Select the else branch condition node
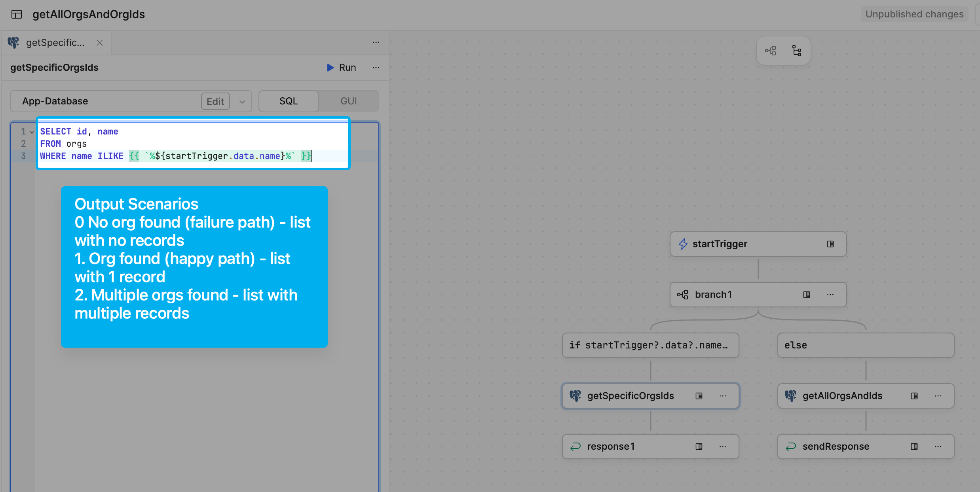This screenshot has width=980, height=492. pyautogui.click(x=866, y=345)
